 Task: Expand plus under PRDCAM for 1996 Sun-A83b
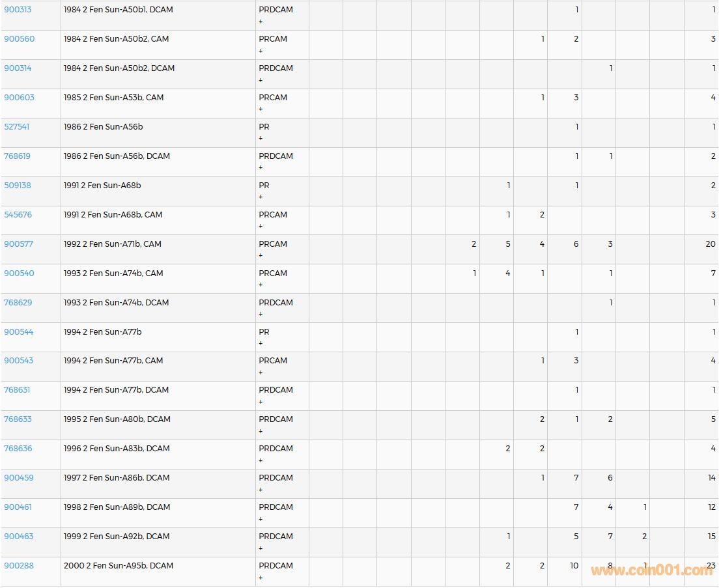(261, 460)
